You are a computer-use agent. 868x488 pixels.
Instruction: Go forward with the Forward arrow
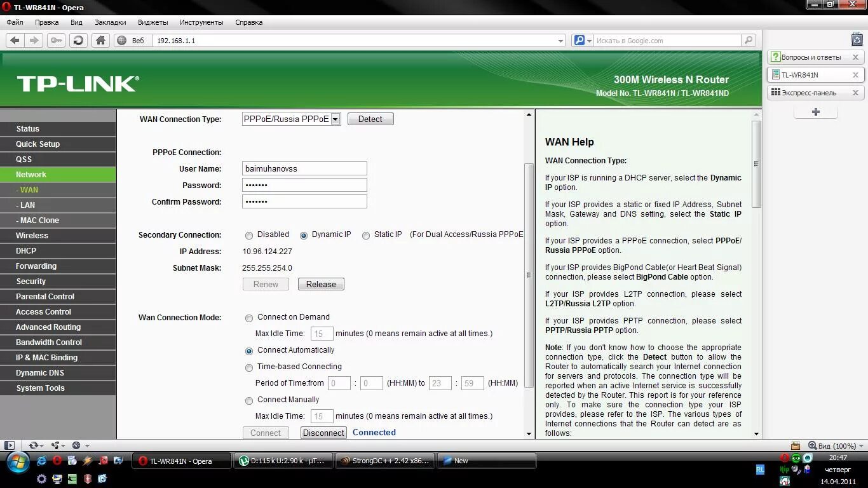[x=34, y=40]
